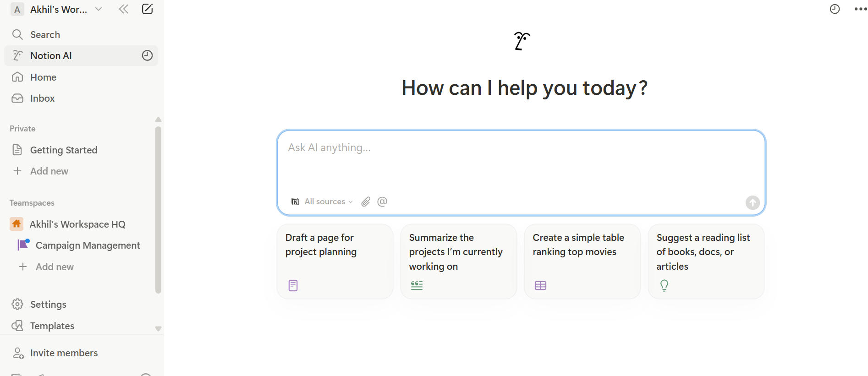Open the three-dot more options menu

click(x=861, y=9)
